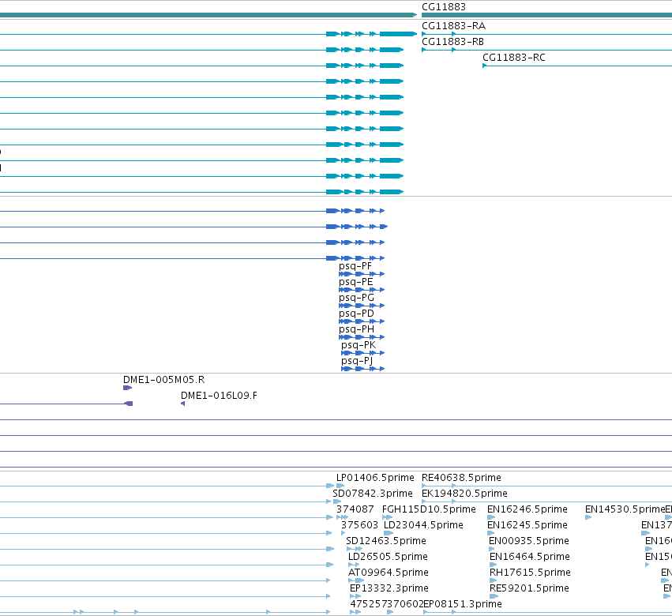Image resolution: width=672 pixels, height=616 pixels.
Task: Click the CG11883-RB transcript label
Action: (x=452, y=42)
